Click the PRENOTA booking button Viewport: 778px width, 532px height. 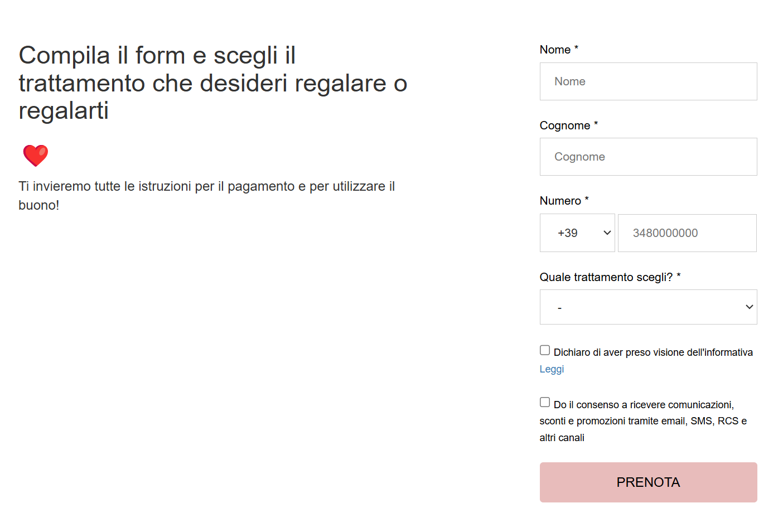coord(648,482)
